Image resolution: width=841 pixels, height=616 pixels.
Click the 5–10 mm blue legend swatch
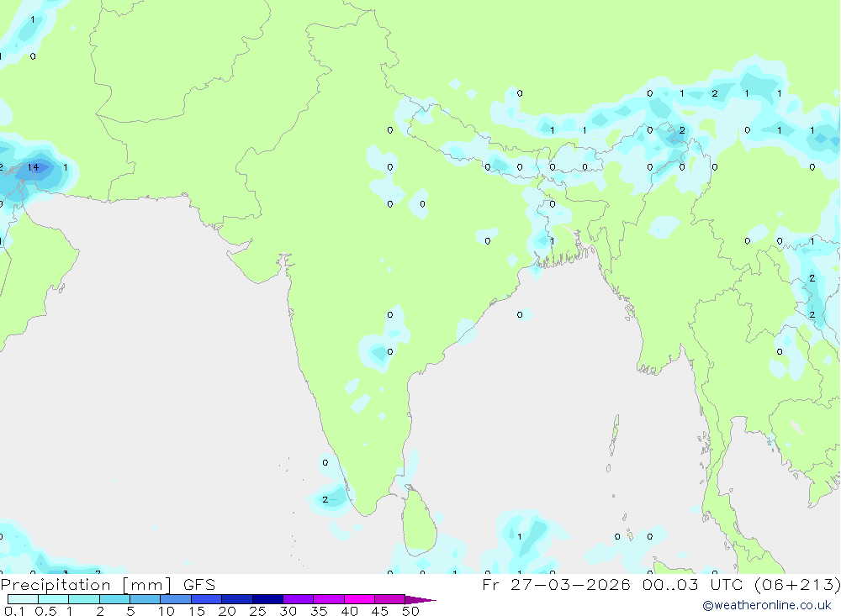tap(145, 599)
